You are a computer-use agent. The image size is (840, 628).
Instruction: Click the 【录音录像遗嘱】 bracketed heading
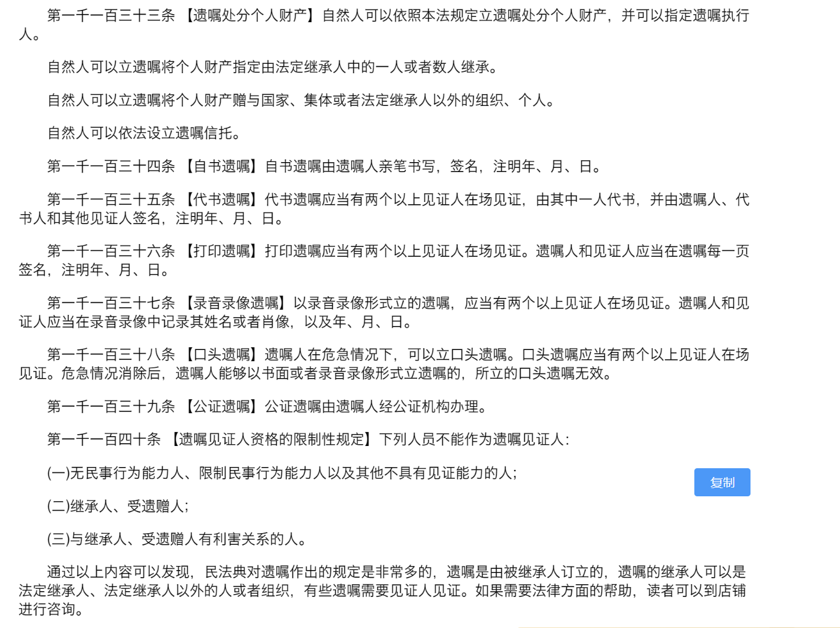pos(236,303)
